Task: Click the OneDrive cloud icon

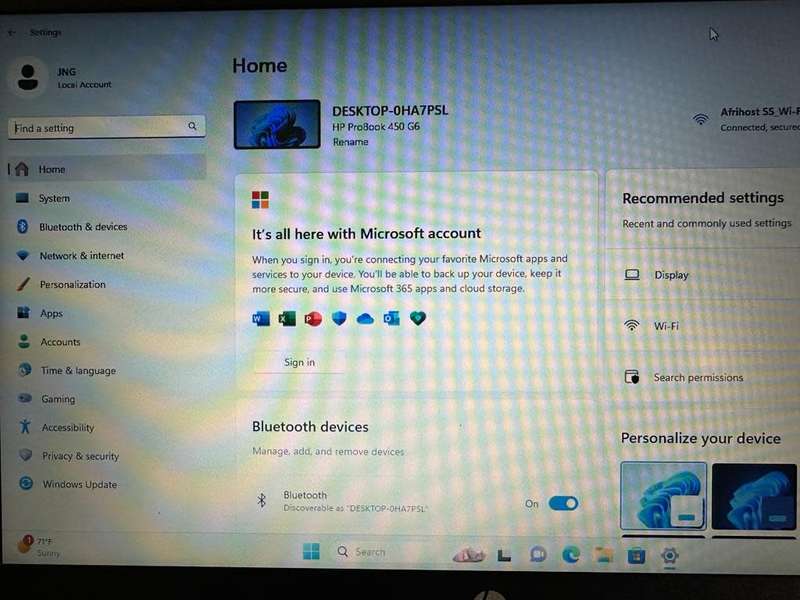Action: tap(365, 319)
